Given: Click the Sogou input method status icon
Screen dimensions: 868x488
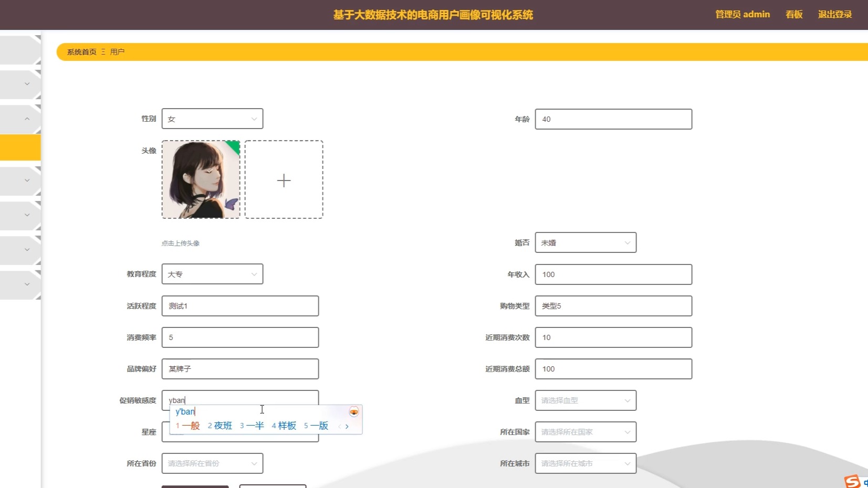Looking at the screenshot, I should coord(852,480).
